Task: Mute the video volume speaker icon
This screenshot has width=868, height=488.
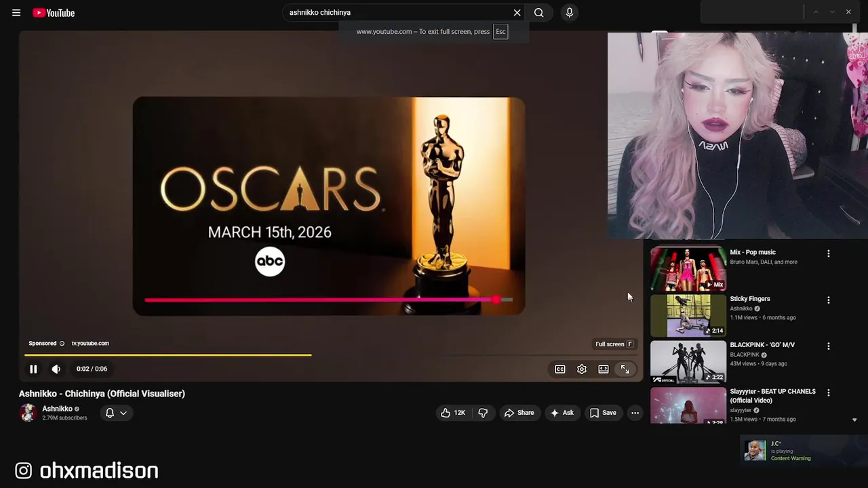Action: tap(56, 369)
